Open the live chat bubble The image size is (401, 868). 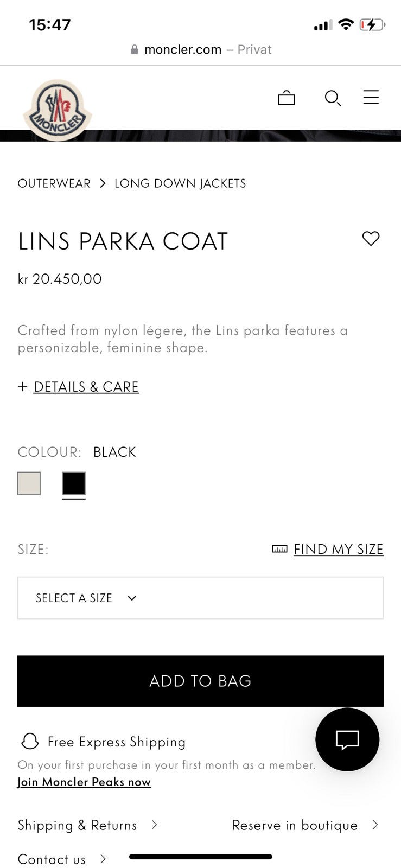347,739
